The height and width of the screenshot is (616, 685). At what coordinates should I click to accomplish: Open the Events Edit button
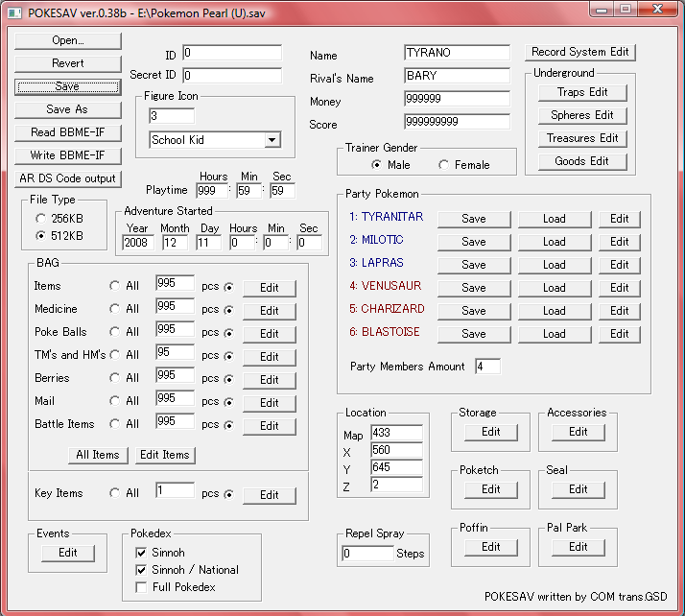point(68,553)
